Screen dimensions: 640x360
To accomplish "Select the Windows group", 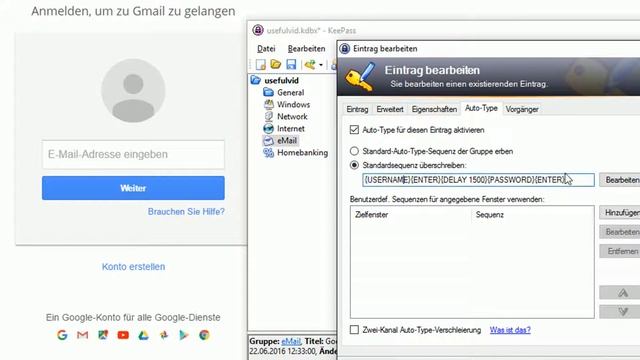I will coord(293,104).
